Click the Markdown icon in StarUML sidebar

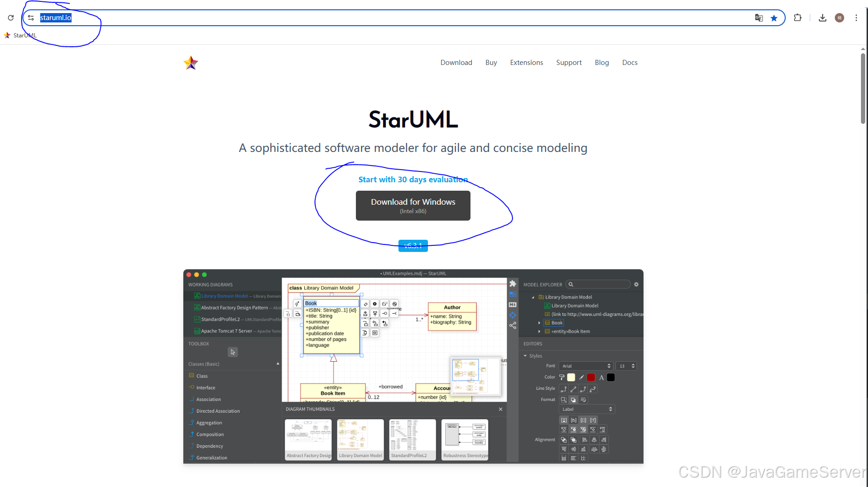(513, 305)
